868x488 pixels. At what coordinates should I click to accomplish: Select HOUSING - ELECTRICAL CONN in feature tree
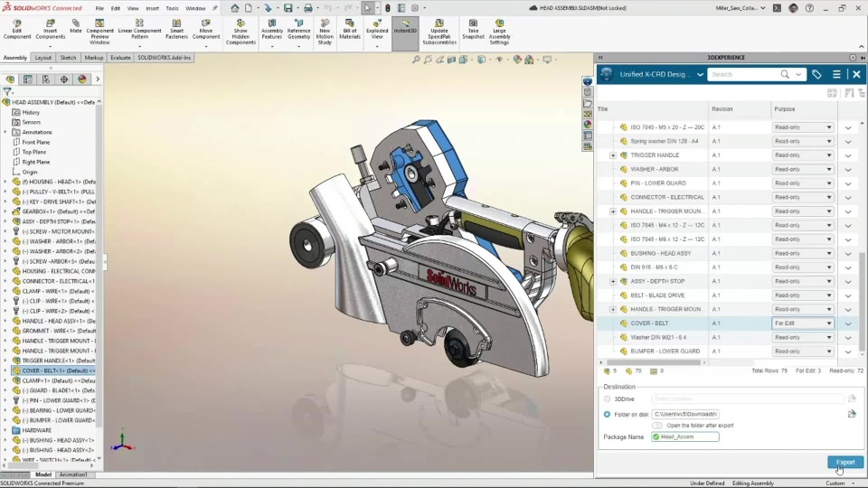tap(58, 271)
